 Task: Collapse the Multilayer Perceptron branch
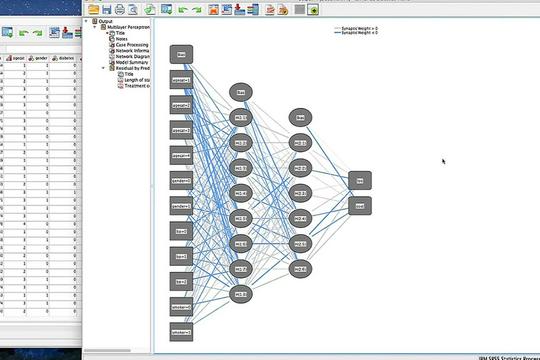click(95, 27)
